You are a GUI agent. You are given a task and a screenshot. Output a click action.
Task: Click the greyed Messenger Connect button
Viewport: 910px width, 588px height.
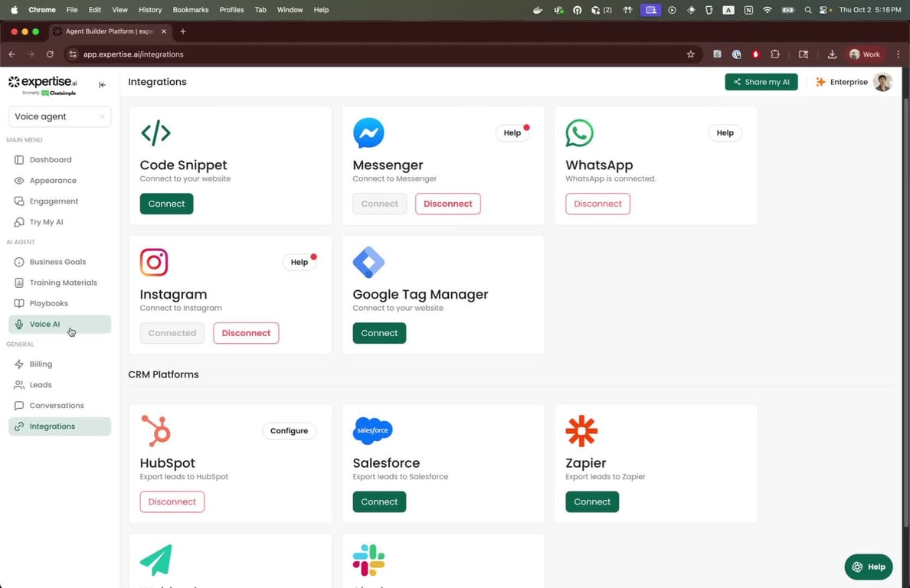pos(380,204)
